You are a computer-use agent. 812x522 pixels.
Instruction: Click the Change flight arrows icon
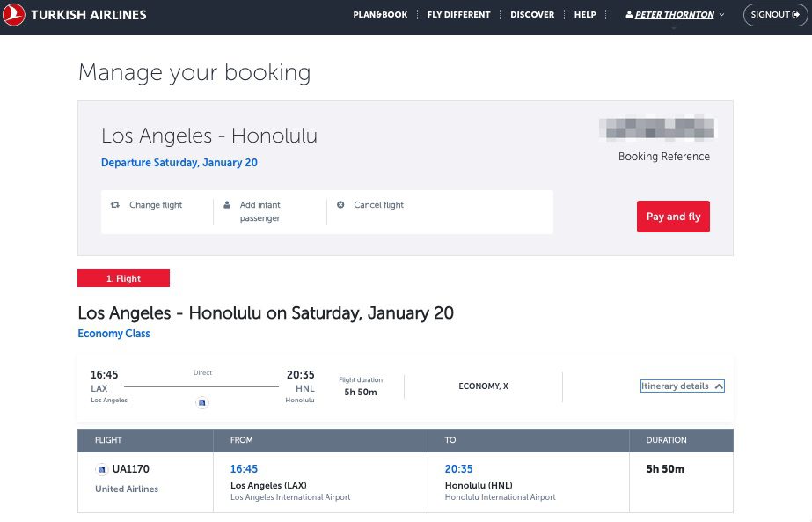(x=115, y=205)
